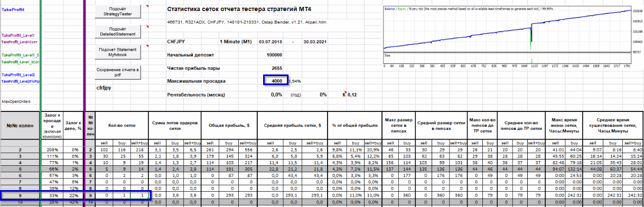Select the 'Кол-во сеток' column header
The height and width of the screenshot is (207, 644).
click(122, 126)
